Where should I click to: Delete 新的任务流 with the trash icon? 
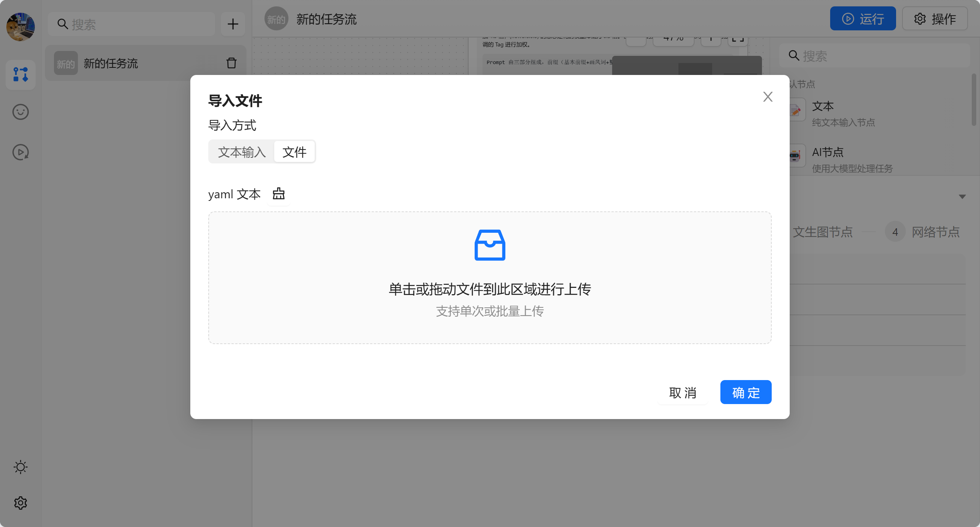click(231, 63)
